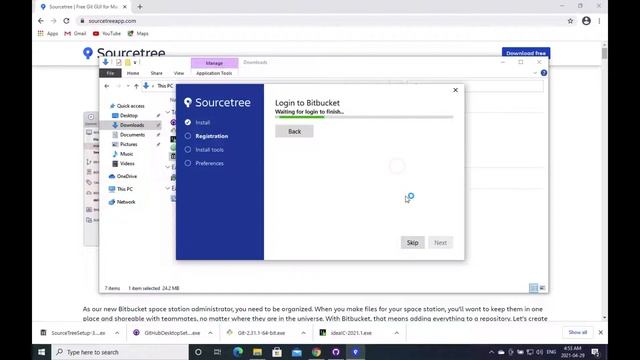Open the Home ribbon tab in Explorer

133,73
